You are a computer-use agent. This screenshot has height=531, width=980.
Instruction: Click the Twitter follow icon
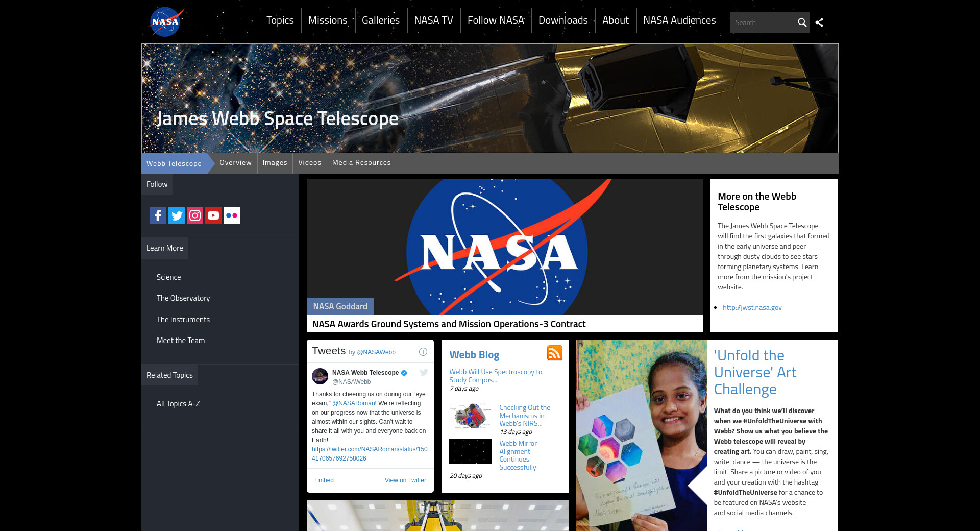[177, 215]
